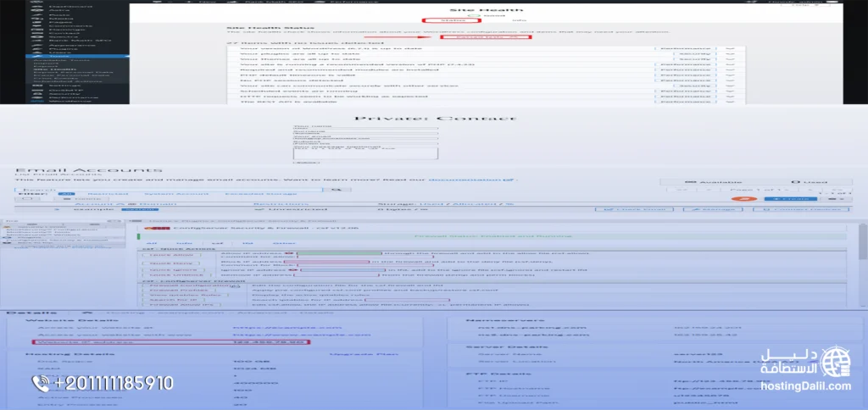Viewport: 868px width, 410px height.
Task: Open the documentation link in Email Accounts
Action: click(472, 180)
